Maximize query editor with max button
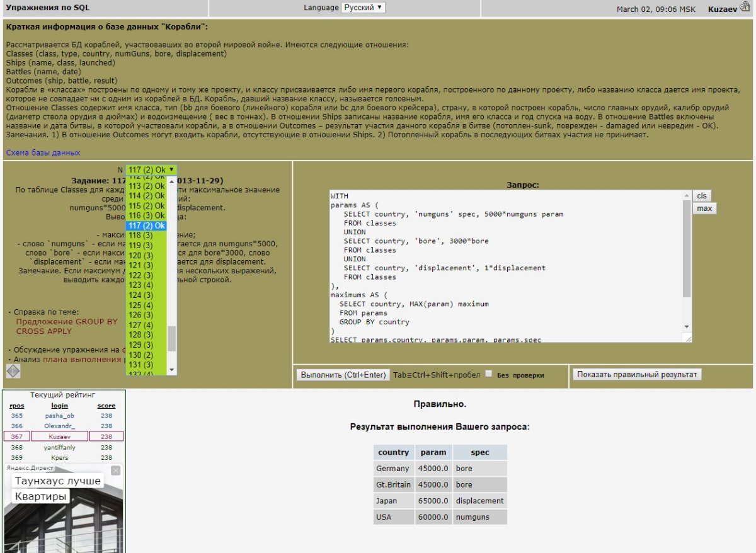Viewport: 756px width, 553px height. 704,208
